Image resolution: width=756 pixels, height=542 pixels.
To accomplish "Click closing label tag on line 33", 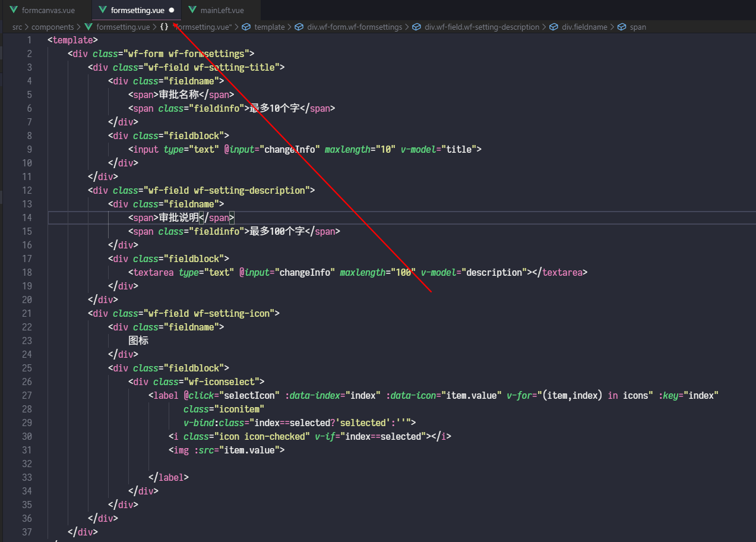I will (169, 477).
